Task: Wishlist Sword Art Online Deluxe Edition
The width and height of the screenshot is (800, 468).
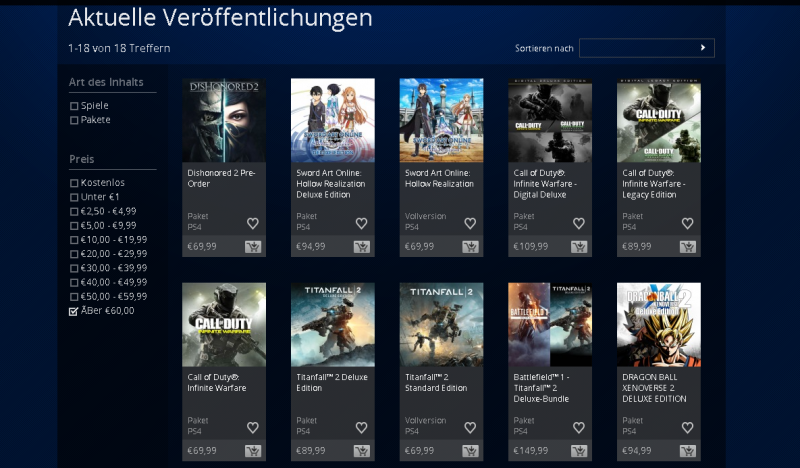Action: 361,223
